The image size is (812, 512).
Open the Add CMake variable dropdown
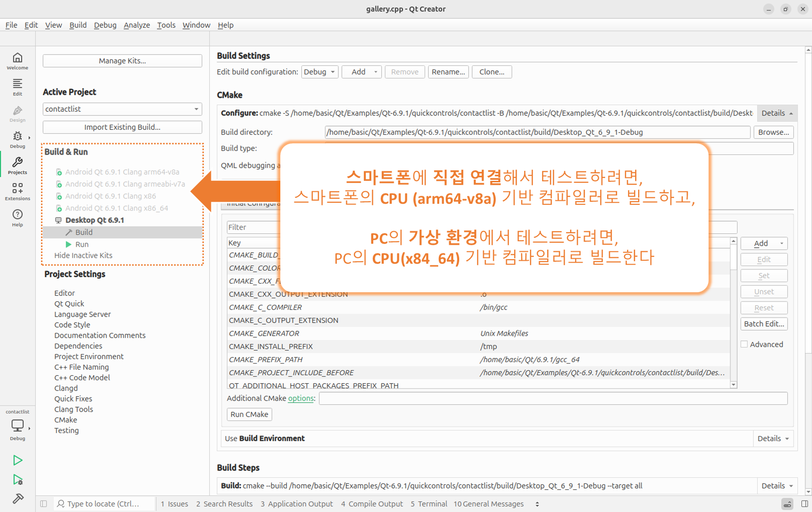pyautogui.click(x=764, y=243)
